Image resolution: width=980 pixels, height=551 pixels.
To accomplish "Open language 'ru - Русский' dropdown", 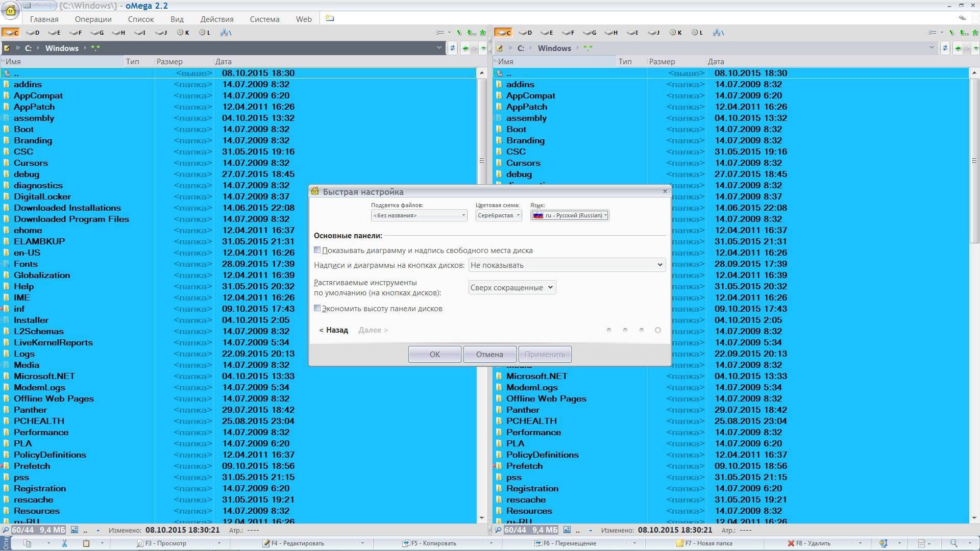I will coord(570,215).
